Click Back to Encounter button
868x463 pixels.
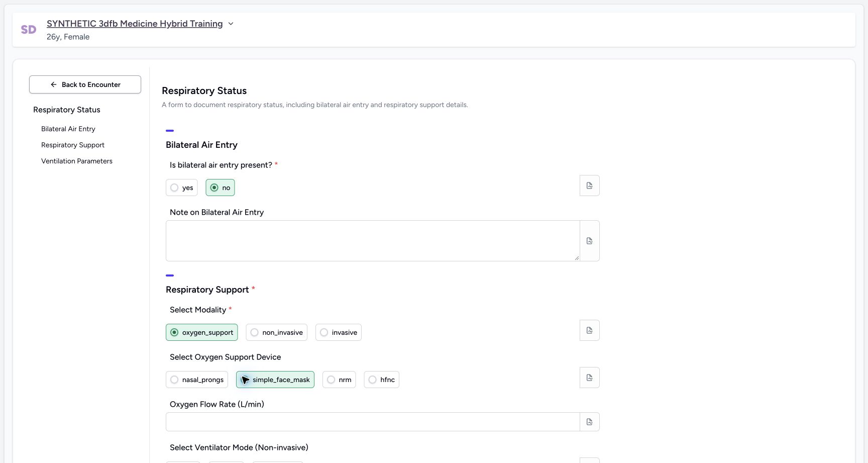tap(85, 84)
